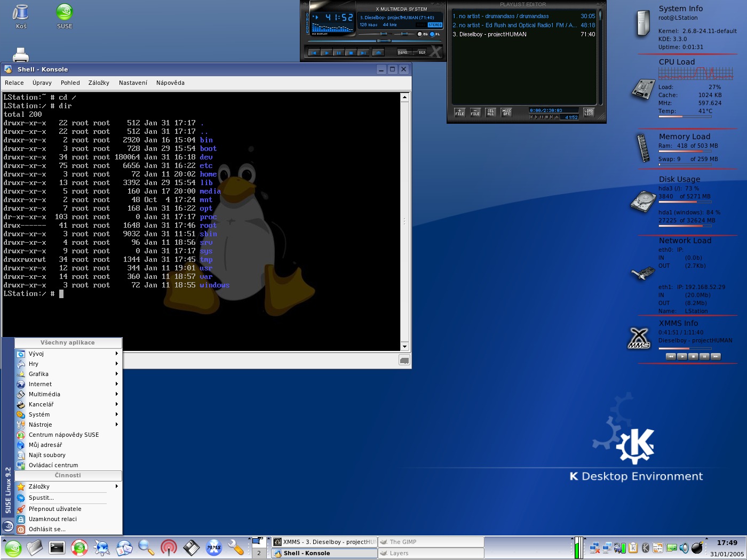
Task: Open Úpravy menu in Konsole
Action: 42,83
